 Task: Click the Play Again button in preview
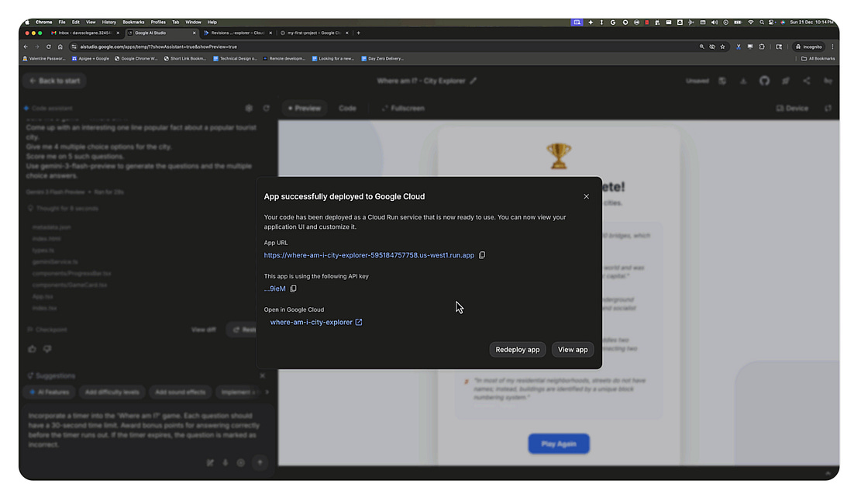[559, 444]
